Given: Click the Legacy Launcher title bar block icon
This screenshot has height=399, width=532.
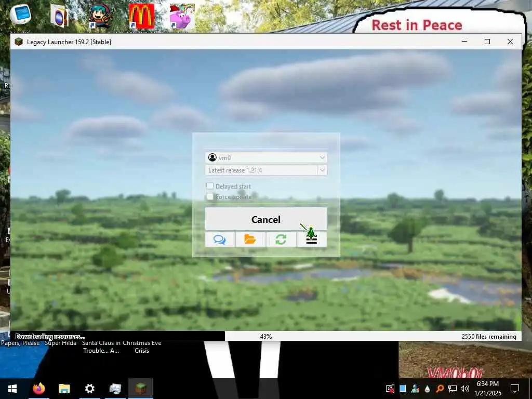Looking at the screenshot, I should click(19, 42).
